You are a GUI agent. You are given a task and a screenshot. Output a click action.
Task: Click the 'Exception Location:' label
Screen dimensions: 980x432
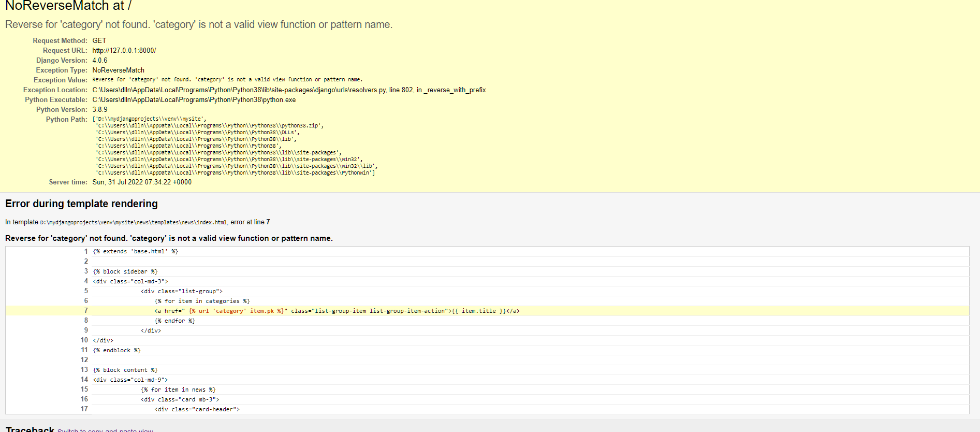point(55,90)
